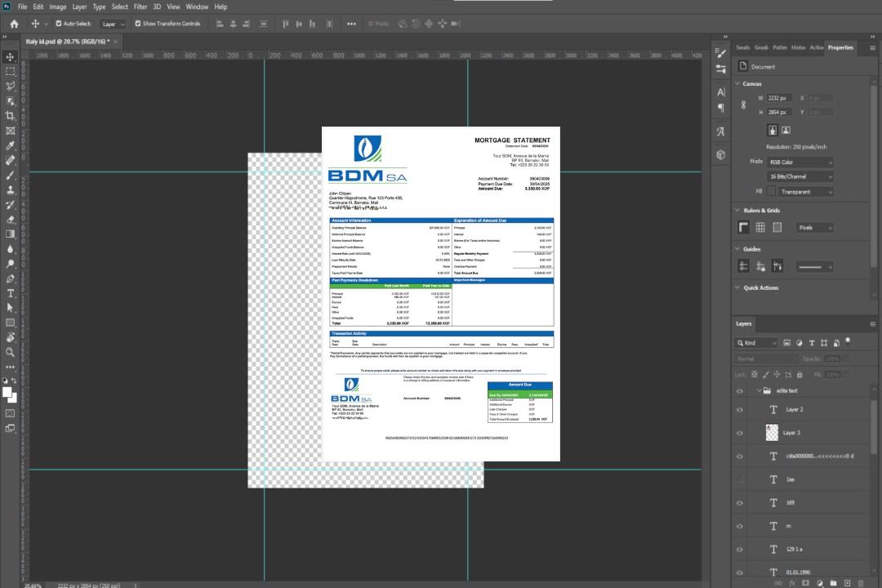Hide the Layer 2 text layer

[739, 410]
